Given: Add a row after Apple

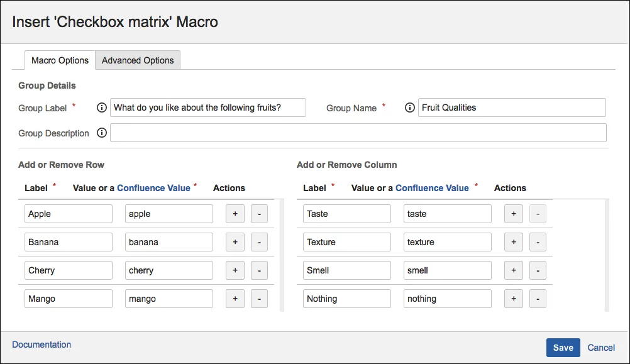Looking at the screenshot, I should pos(235,214).
